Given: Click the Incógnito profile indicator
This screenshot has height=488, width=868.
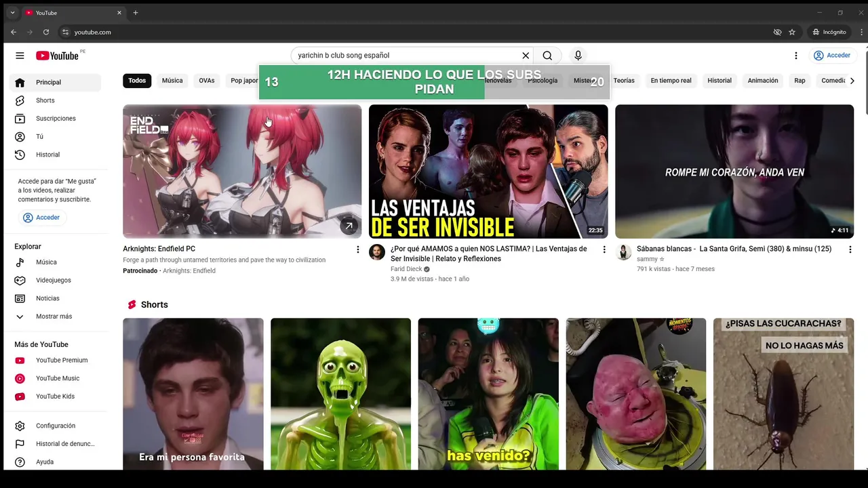Looking at the screenshot, I should tap(830, 32).
